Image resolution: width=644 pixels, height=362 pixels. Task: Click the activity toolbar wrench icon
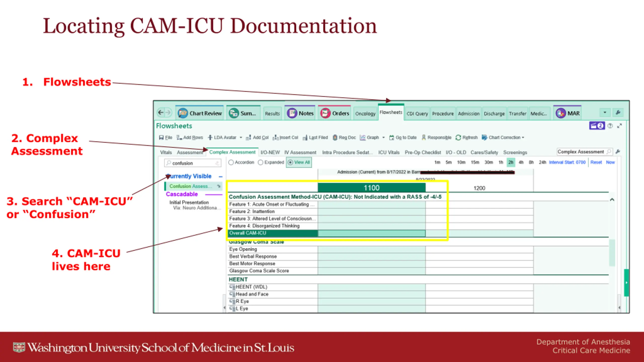[618, 112]
